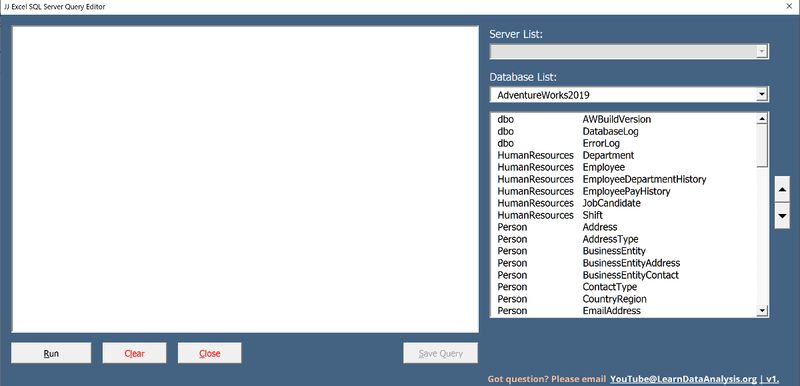Click the AdventureWorks2019 database field
This screenshot has height=386, width=800.
coord(623,95)
